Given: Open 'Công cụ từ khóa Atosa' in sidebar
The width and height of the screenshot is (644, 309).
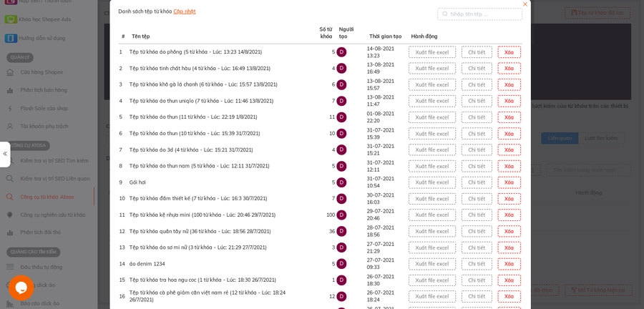Looking at the screenshot, I should [x=47, y=197].
